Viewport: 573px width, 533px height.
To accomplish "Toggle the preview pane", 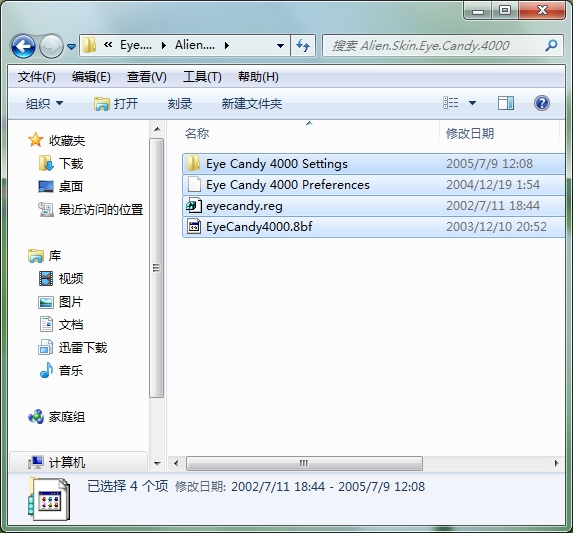I will 506,103.
